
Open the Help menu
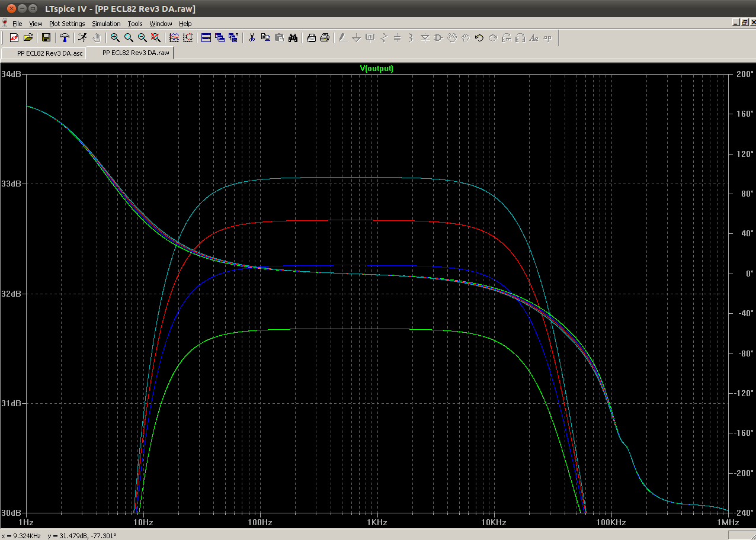click(x=185, y=24)
